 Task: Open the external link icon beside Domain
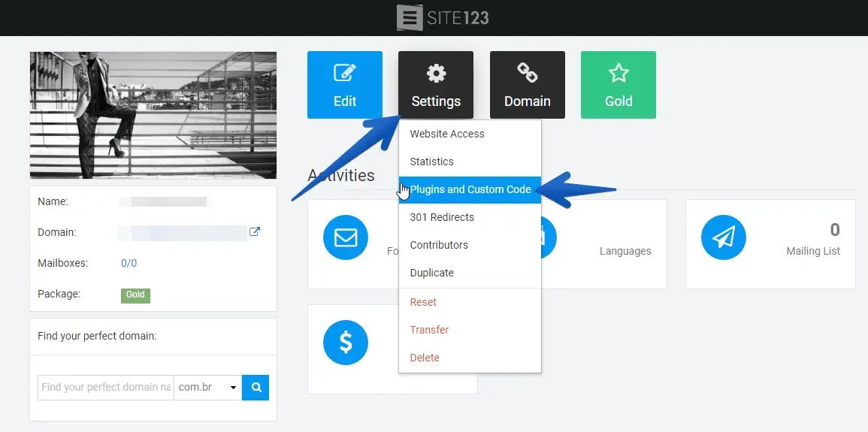(255, 232)
